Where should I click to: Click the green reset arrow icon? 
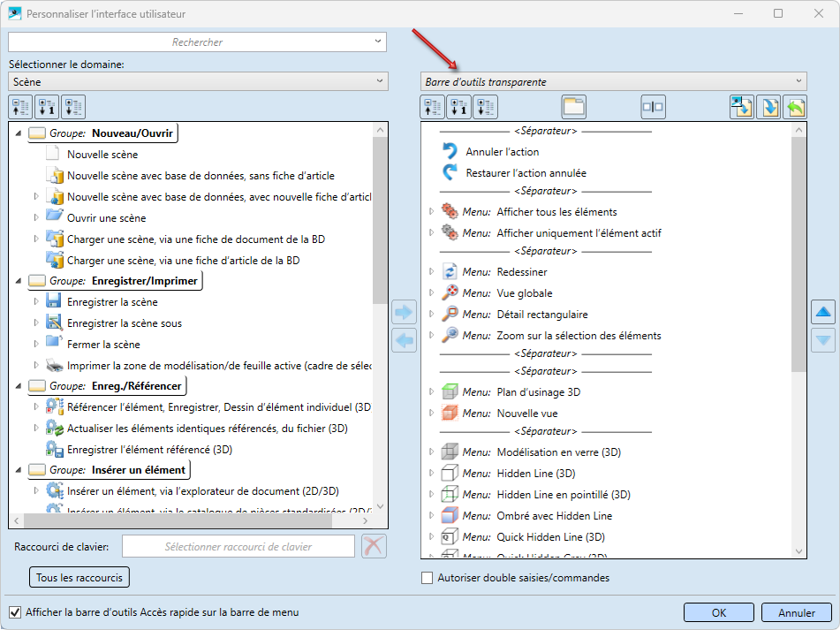[x=795, y=107]
